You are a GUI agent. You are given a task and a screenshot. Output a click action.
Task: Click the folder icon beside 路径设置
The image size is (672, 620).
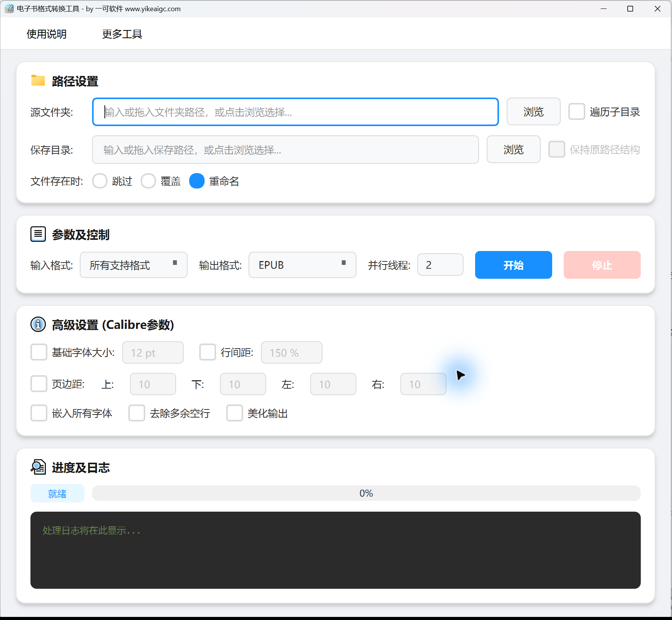tap(38, 80)
